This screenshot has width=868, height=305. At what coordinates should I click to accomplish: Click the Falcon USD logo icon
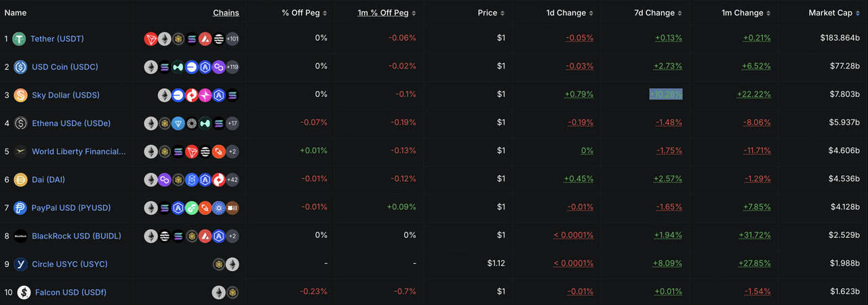24,292
